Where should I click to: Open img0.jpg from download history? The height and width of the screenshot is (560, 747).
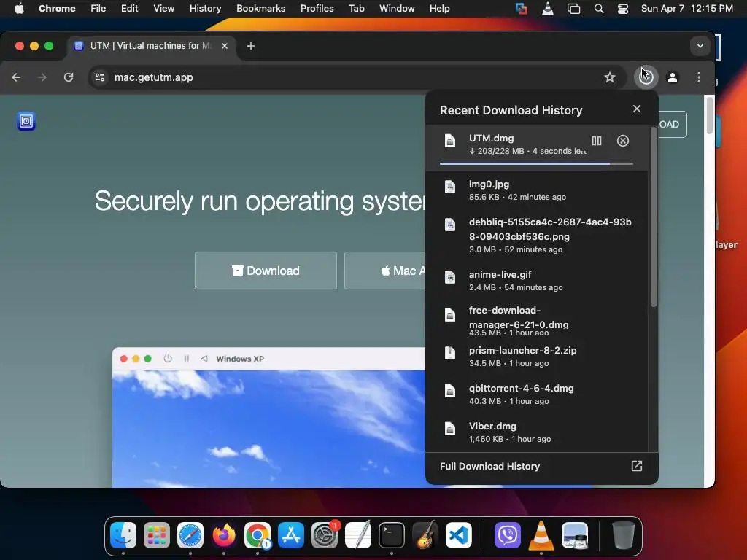tap(536, 190)
